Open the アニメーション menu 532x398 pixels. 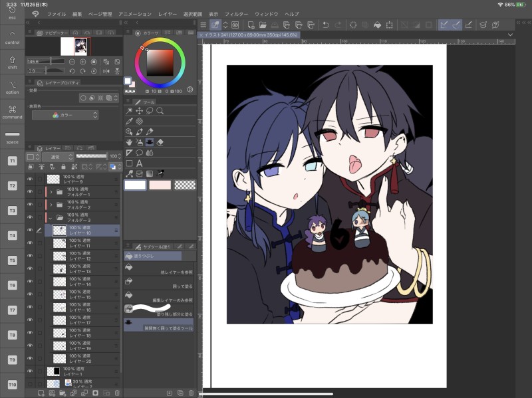[x=135, y=14]
